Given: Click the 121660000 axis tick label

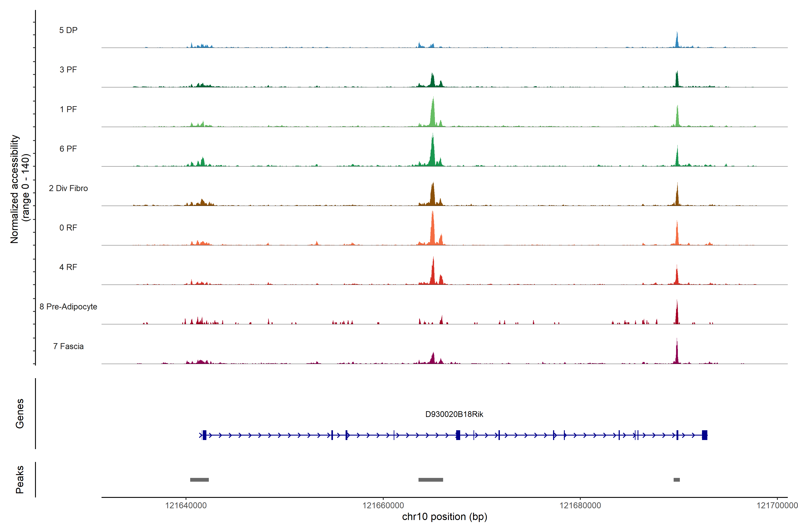Looking at the screenshot, I should pyautogui.click(x=383, y=506).
